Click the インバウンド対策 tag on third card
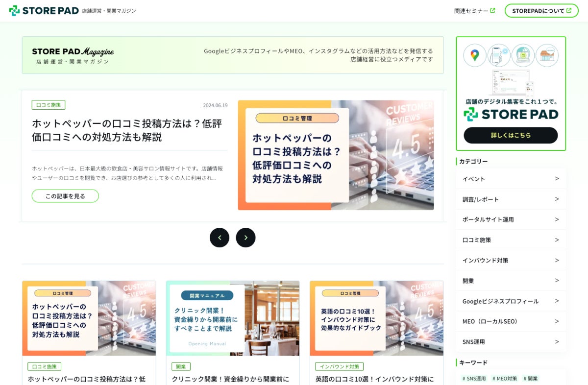 pos(339,366)
